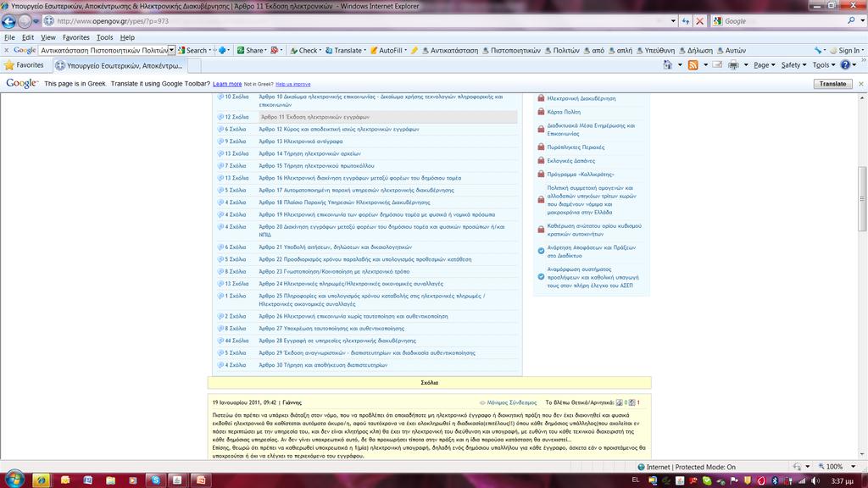The image size is (868, 488).
Task: Click Google Toolbar Share button
Action: [x=251, y=50]
